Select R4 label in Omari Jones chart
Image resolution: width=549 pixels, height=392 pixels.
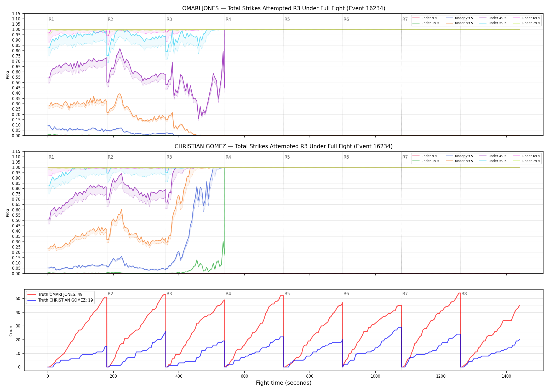228,19
